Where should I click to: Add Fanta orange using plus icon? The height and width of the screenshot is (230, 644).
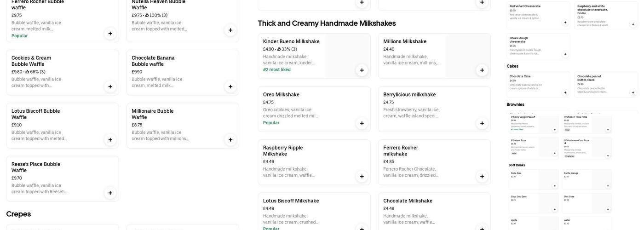608,186
